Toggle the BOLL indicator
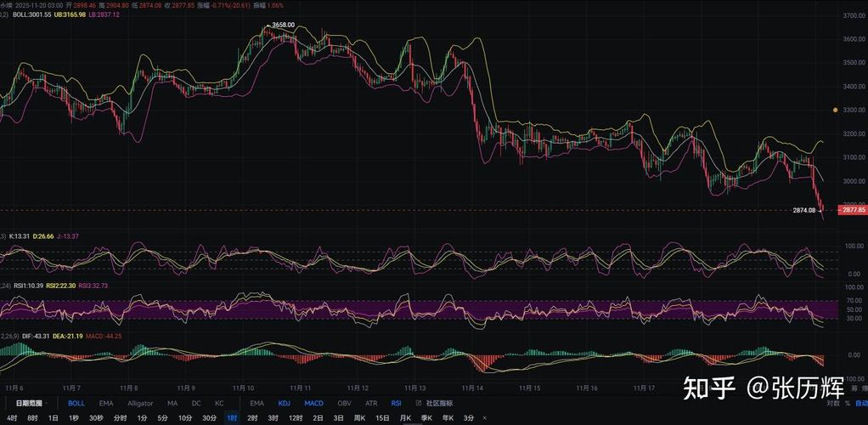 tap(76, 403)
